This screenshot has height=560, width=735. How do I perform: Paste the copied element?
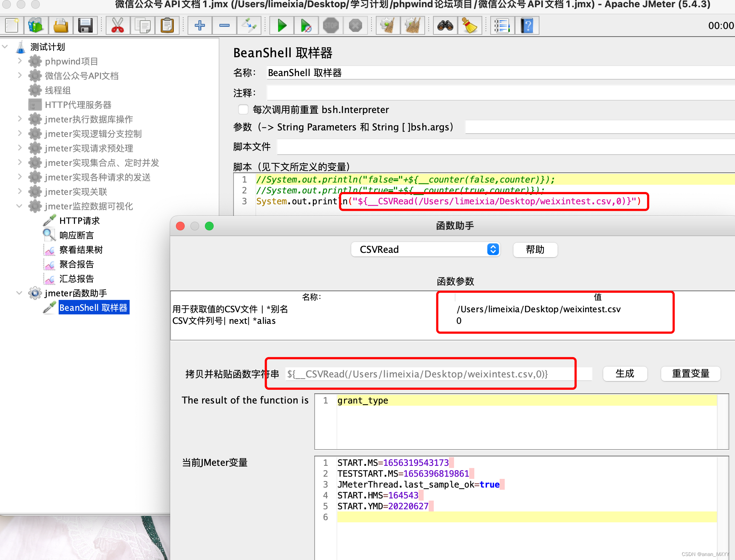click(x=167, y=25)
